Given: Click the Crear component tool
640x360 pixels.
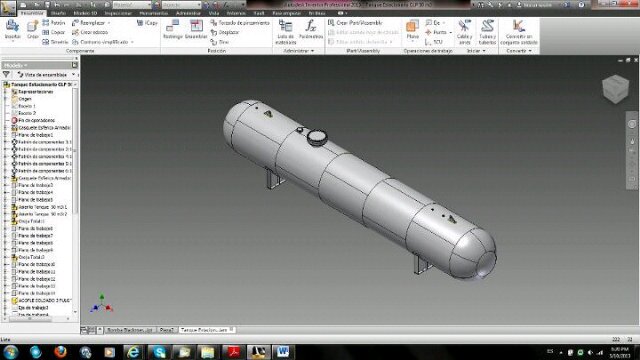Looking at the screenshot, I should pos(32,29).
